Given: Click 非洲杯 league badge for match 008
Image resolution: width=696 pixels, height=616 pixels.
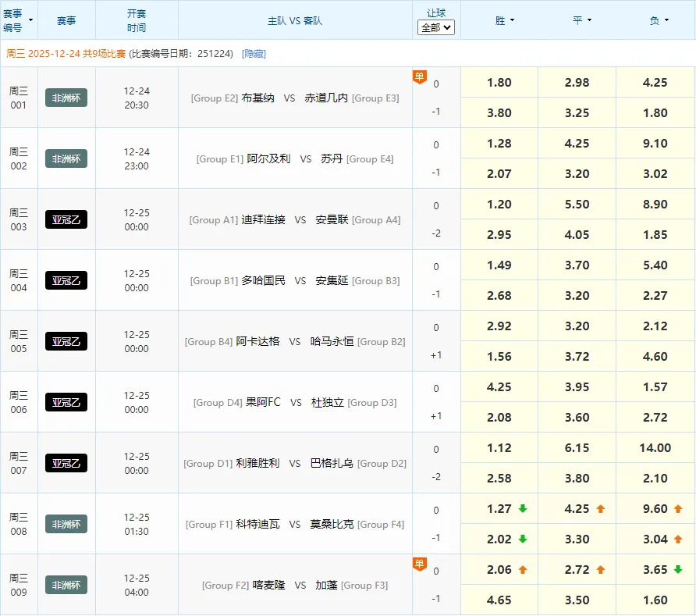Looking at the screenshot, I should (66, 524).
